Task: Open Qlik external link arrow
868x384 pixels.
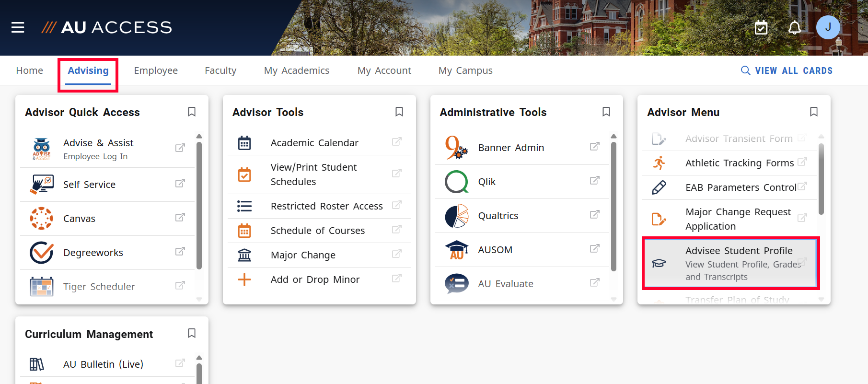Action: point(595,181)
